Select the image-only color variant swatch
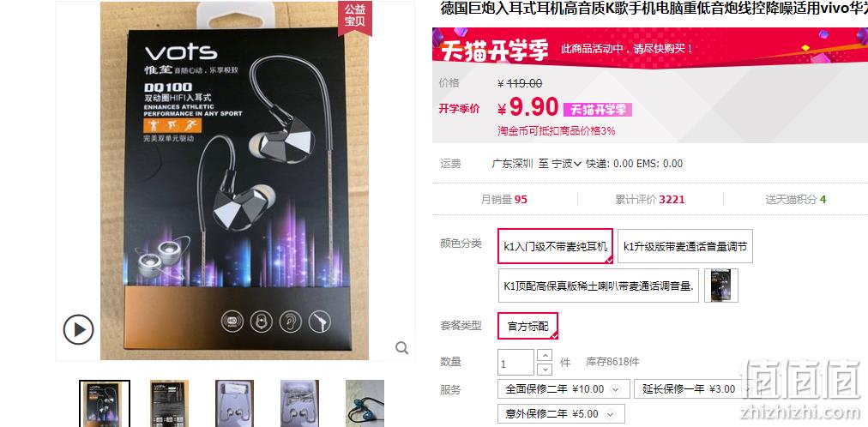This screenshot has width=868, height=427. pos(721,286)
